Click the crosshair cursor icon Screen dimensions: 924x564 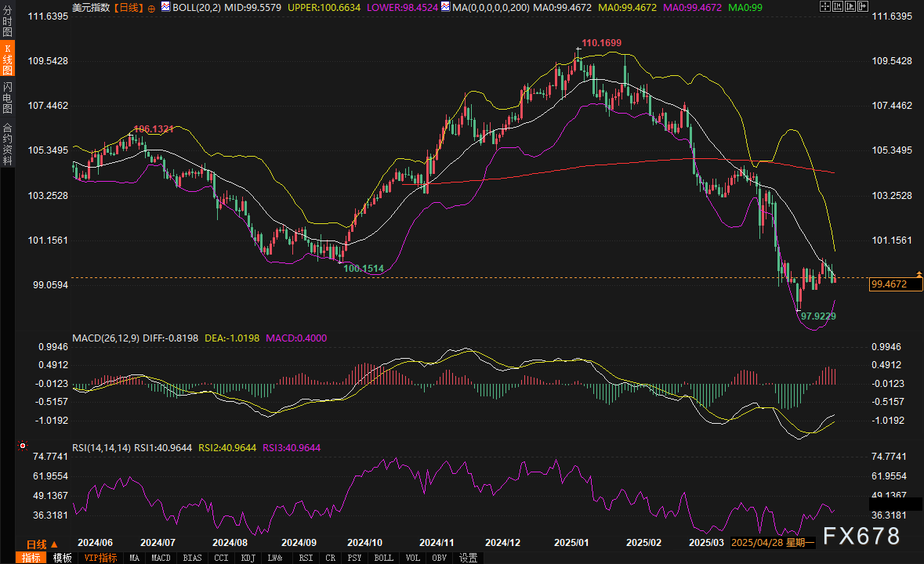(x=825, y=6)
